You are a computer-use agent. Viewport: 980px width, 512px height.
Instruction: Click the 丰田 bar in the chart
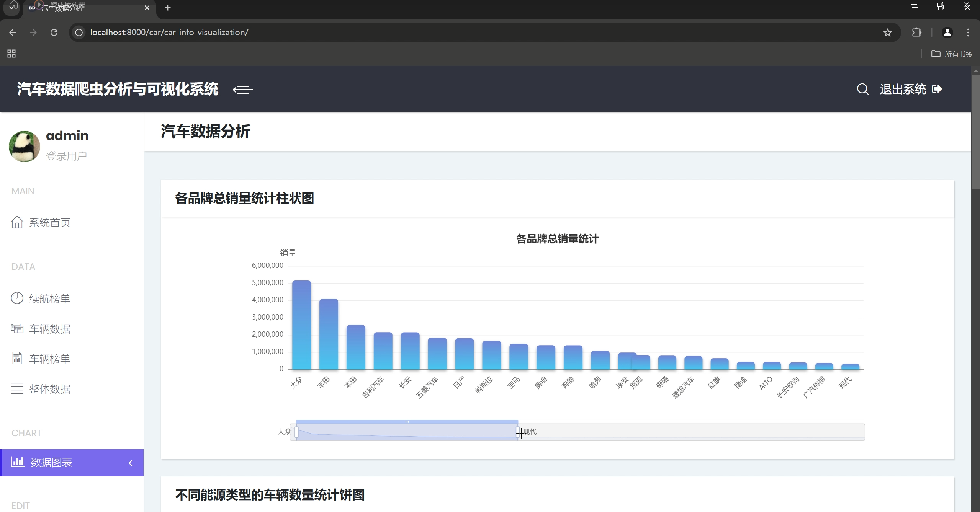click(329, 334)
